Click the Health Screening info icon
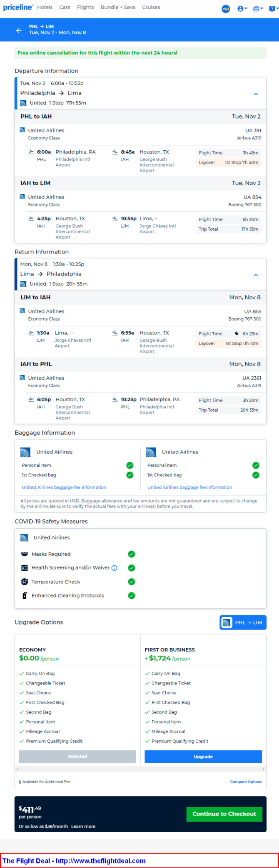Viewport: 279px width, 868px height. (x=115, y=568)
